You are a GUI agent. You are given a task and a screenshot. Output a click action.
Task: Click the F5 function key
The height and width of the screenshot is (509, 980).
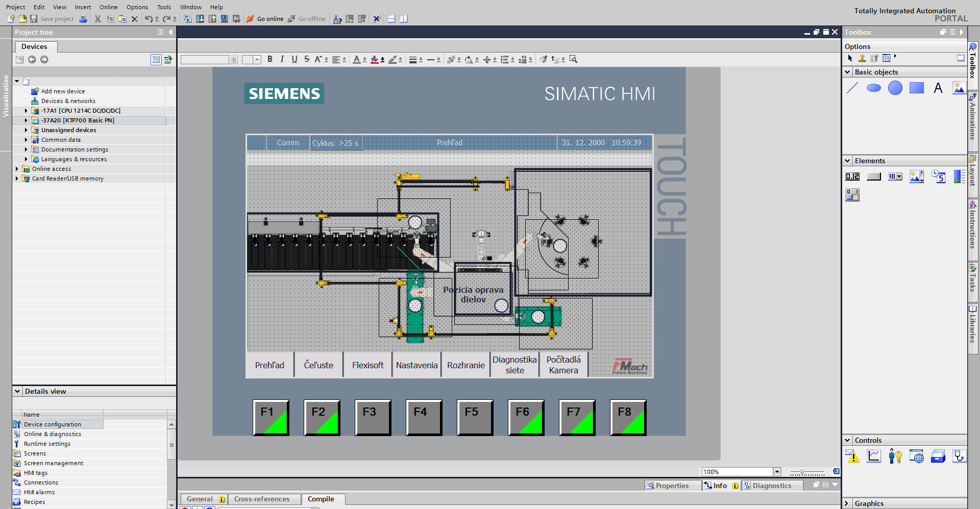pyautogui.click(x=475, y=418)
